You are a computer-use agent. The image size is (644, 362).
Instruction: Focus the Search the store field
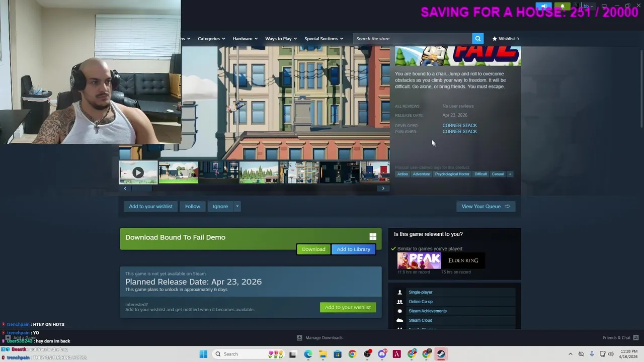click(x=413, y=39)
